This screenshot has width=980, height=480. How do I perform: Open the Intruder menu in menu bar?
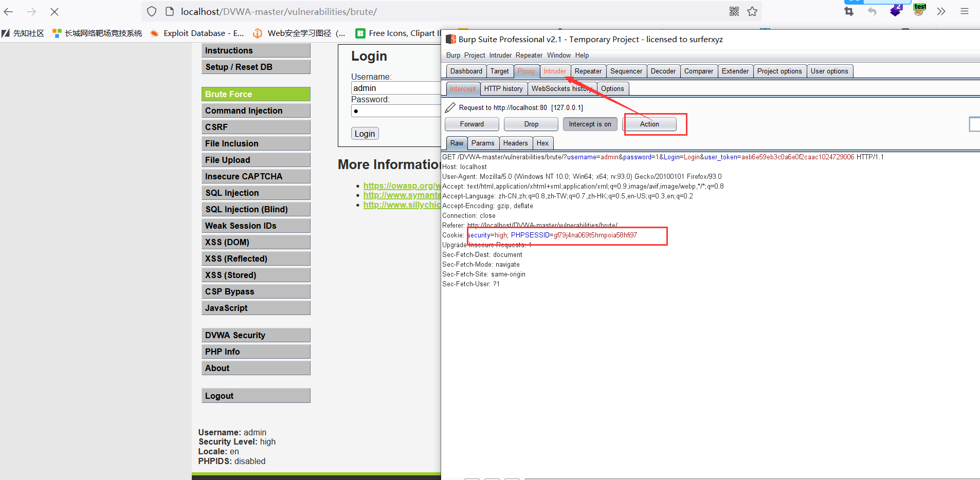pyautogui.click(x=500, y=56)
